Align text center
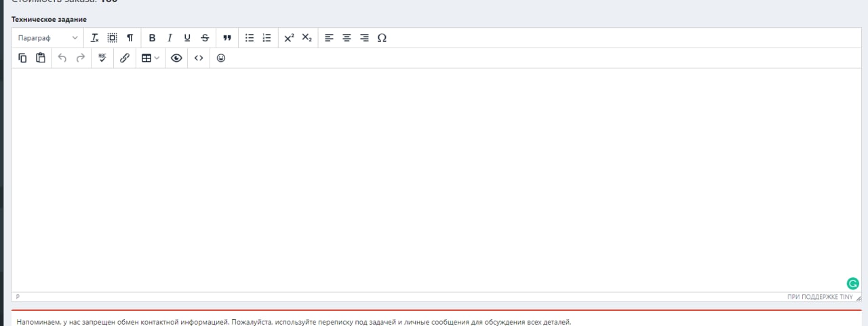This screenshot has height=326, width=868. [347, 38]
